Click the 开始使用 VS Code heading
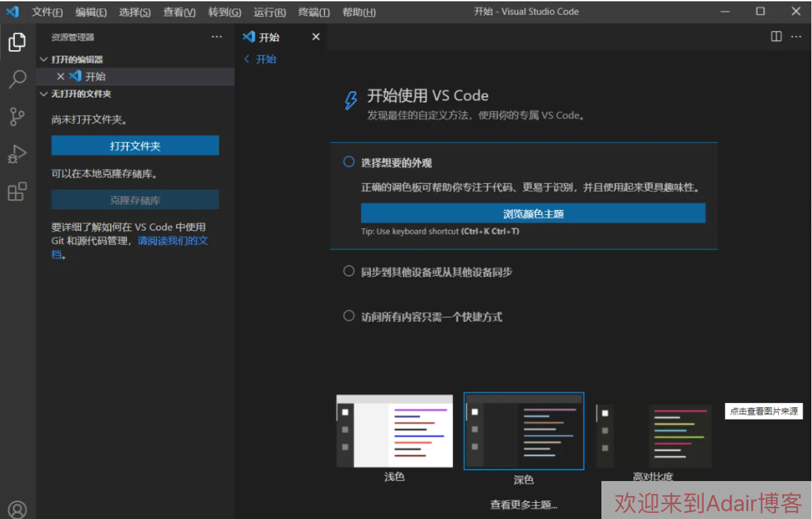This screenshot has width=812, height=519. pos(428,96)
